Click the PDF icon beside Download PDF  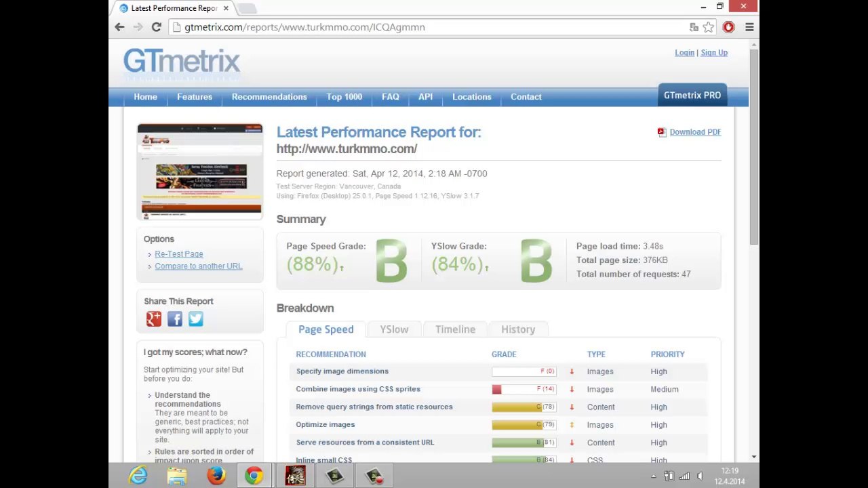(661, 132)
